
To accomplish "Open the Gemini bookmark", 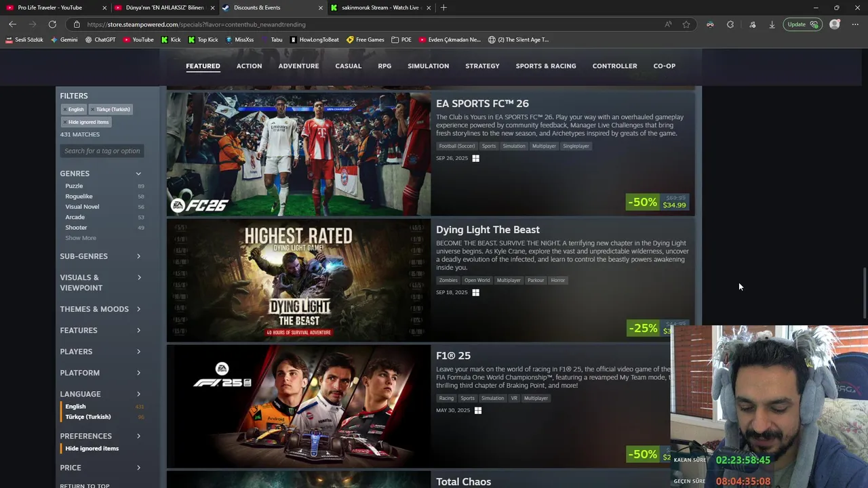I will click(x=64, y=39).
